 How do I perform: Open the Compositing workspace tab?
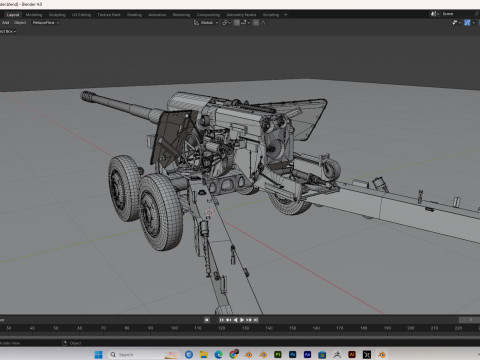[x=208, y=15]
